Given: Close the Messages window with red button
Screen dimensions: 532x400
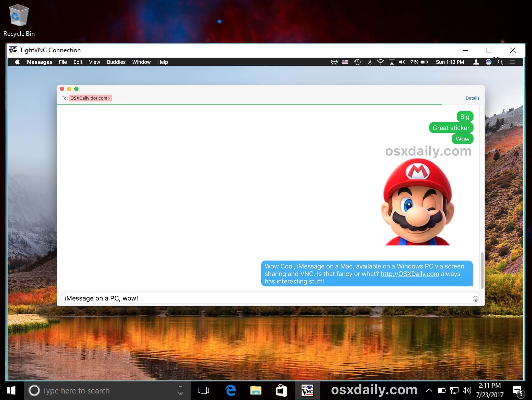Looking at the screenshot, I should 62,89.
